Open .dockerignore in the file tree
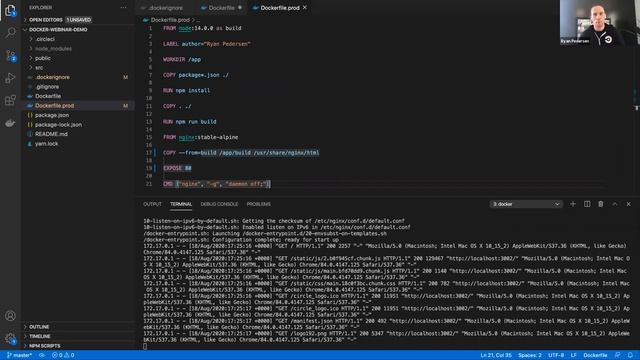 [52, 77]
